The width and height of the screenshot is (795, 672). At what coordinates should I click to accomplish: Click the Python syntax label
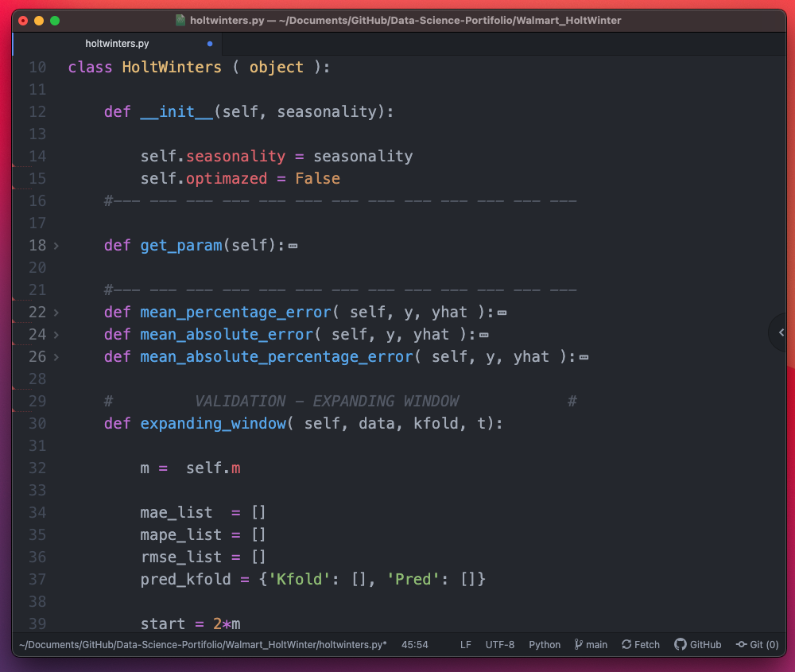(544, 644)
